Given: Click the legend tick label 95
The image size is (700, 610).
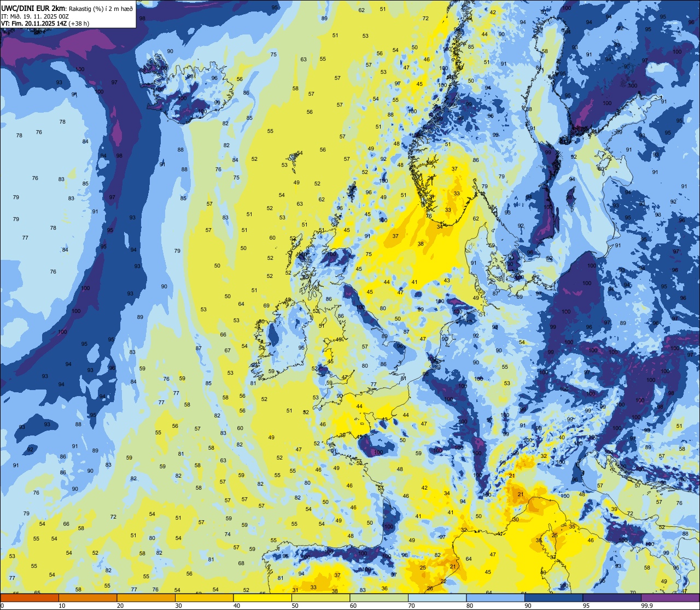Looking at the screenshot, I should coord(586,606).
